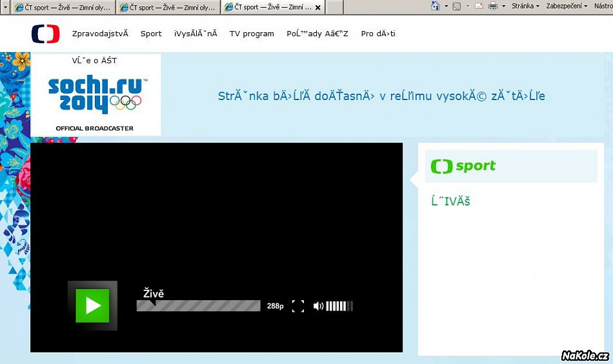Screen dimensions: 613x364
Task: Click the RSS feeds icon
Action: 457,6
